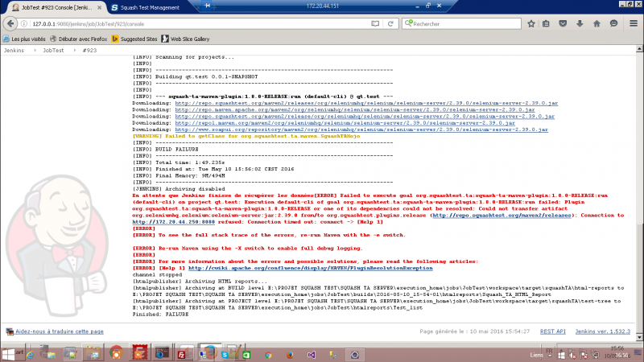The height and width of the screenshot is (362, 644).
Task: Open the REST API footer link
Action: [x=553, y=331]
